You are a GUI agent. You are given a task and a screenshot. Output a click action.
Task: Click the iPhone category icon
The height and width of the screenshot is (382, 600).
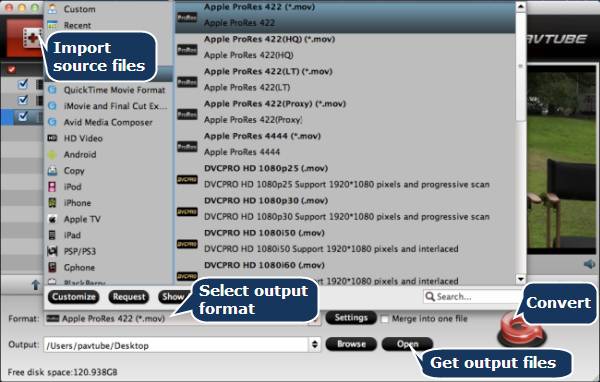(x=52, y=203)
